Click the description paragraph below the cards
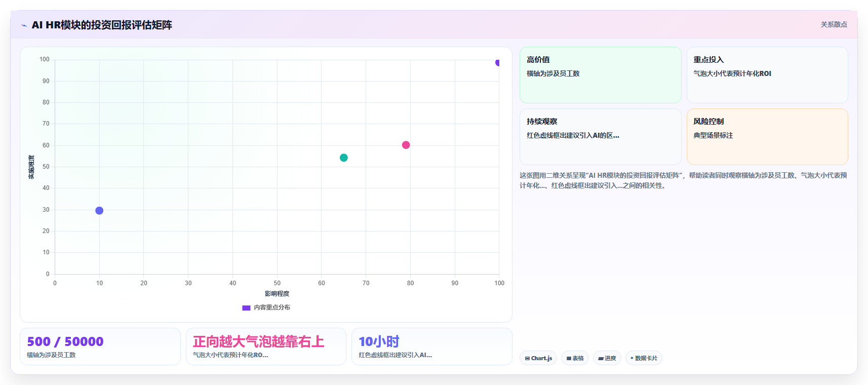The width and height of the screenshot is (868, 385). [683, 180]
